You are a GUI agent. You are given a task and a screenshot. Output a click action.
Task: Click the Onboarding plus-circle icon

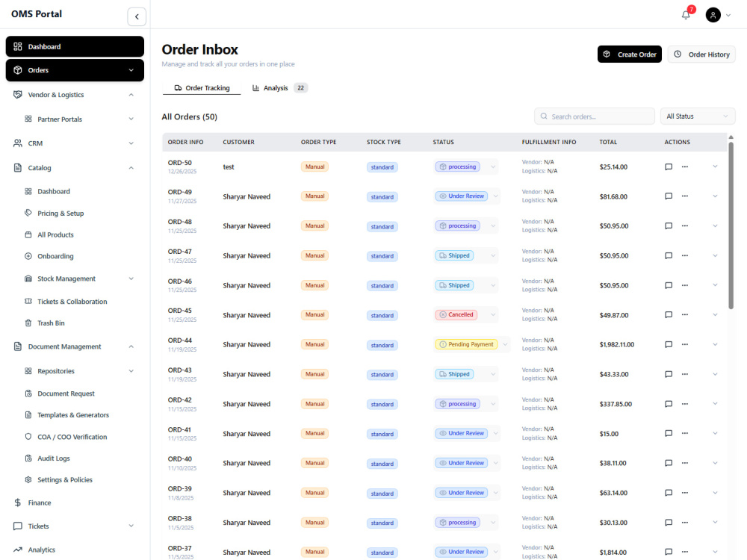(x=28, y=256)
